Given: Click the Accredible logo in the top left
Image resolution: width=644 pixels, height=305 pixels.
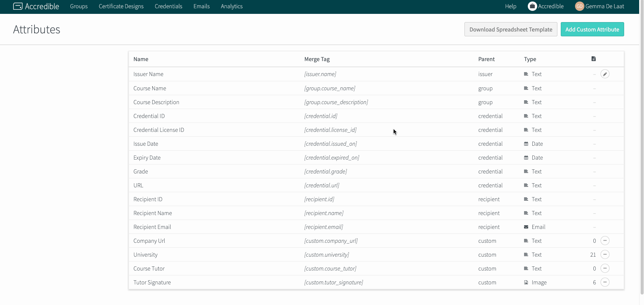Looking at the screenshot, I should coord(36,6).
